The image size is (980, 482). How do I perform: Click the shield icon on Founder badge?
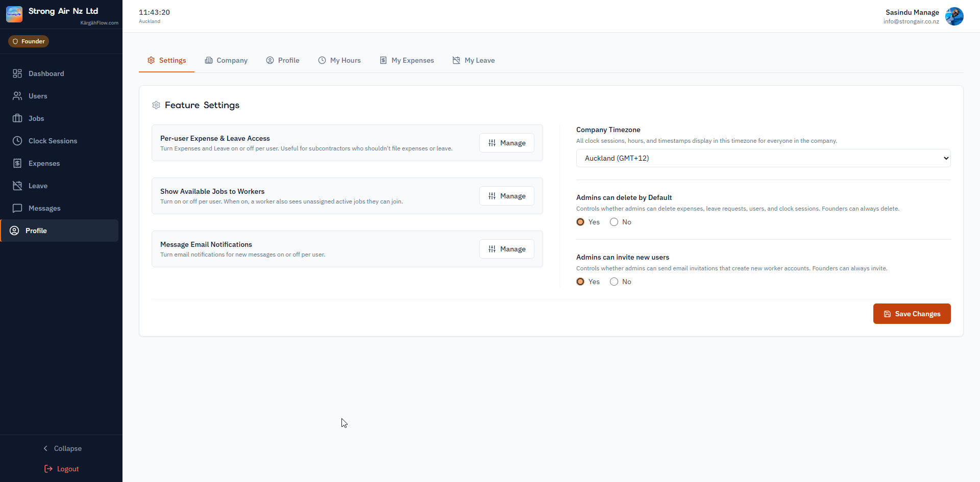[x=15, y=41]
